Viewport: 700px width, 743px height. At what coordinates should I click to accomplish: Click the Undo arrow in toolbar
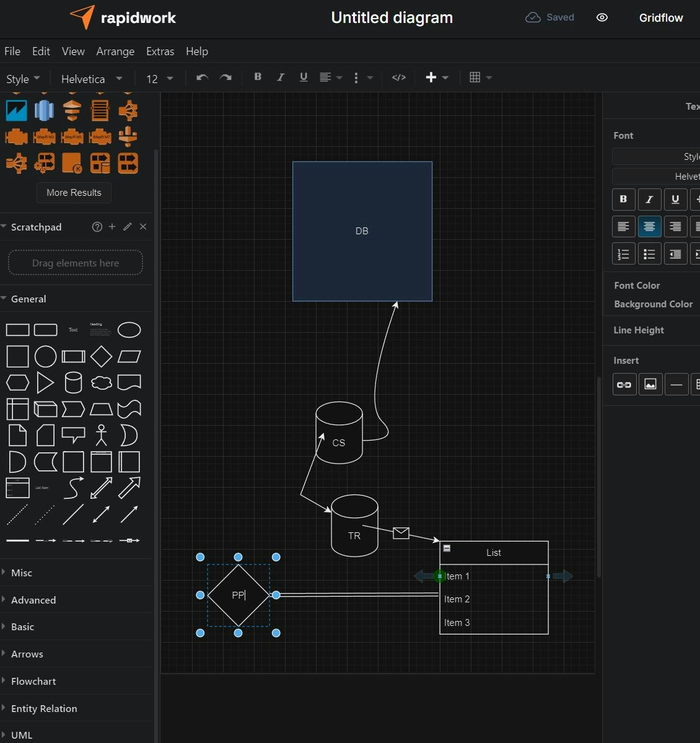[202, 77]
